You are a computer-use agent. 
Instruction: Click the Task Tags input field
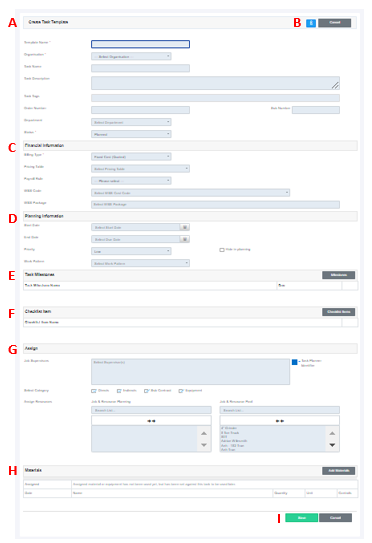[x=215, y=98]
